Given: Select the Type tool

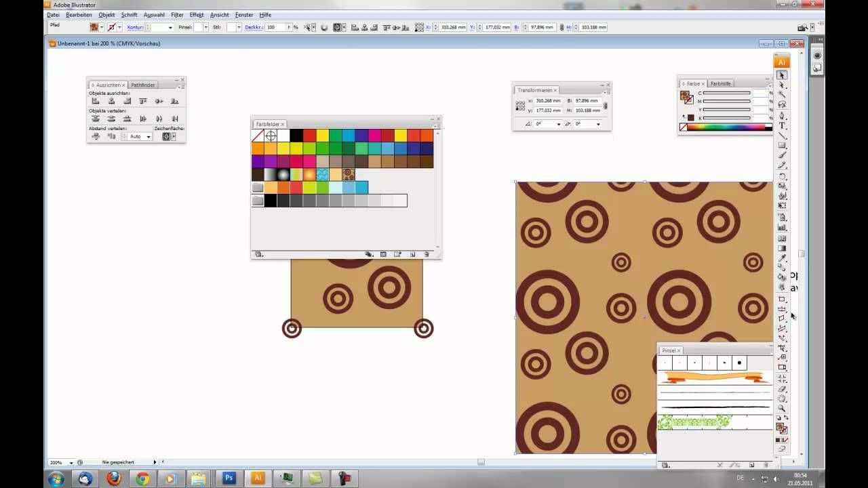Looking at the screenshot, I should tap(782, 125).
